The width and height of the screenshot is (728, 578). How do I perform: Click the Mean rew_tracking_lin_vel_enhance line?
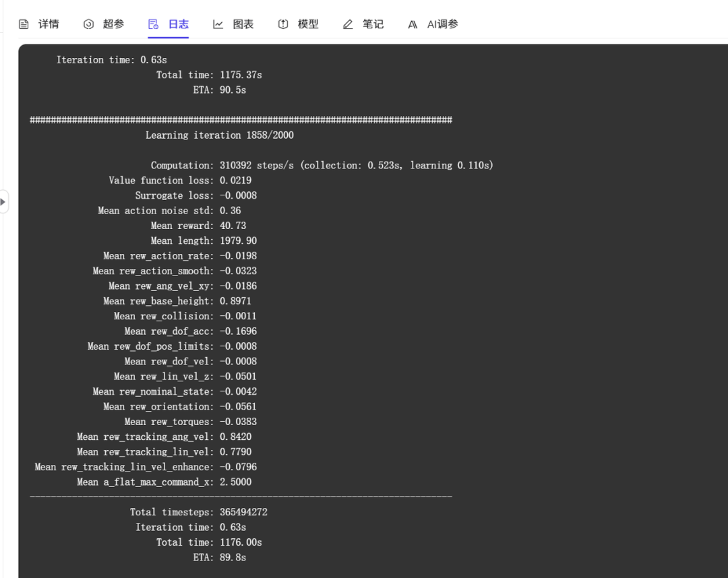pyautogui.click(x=146, y=467)
